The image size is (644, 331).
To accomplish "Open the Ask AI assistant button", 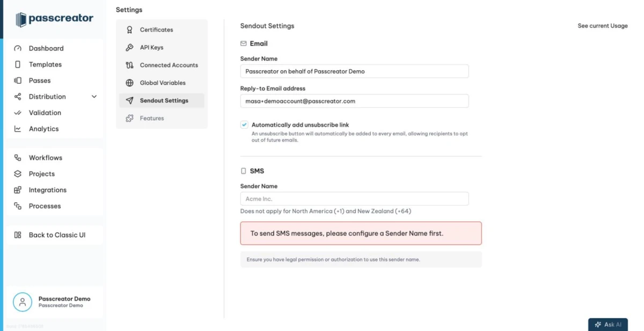I will (x=608, y=325).
